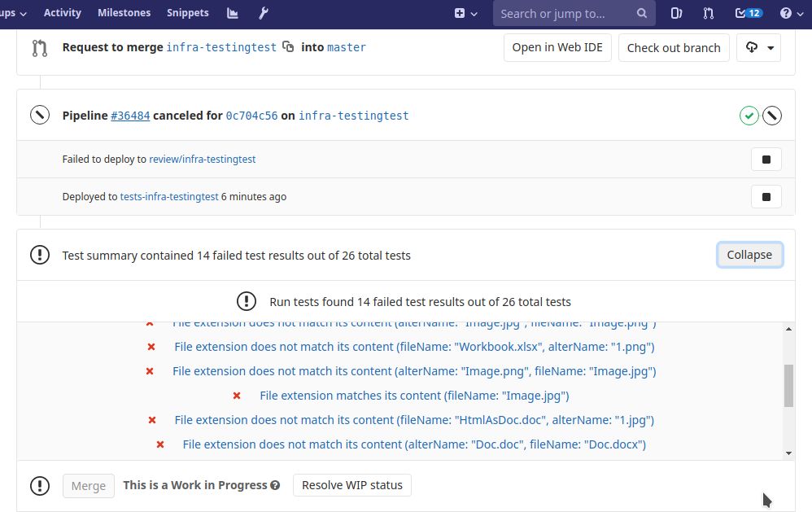812x512 pixels.
Task: Open the todos icon with 12 badge
Action: pos(749,14)
